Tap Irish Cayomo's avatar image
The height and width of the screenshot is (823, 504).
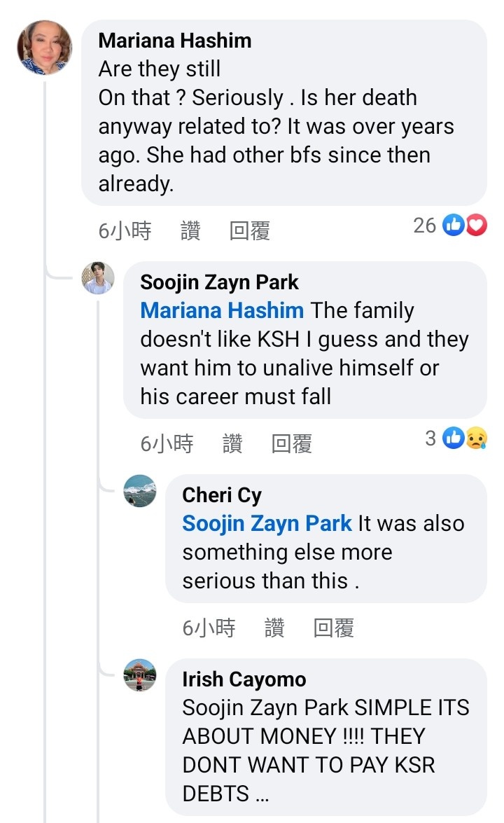coord(139,676)
